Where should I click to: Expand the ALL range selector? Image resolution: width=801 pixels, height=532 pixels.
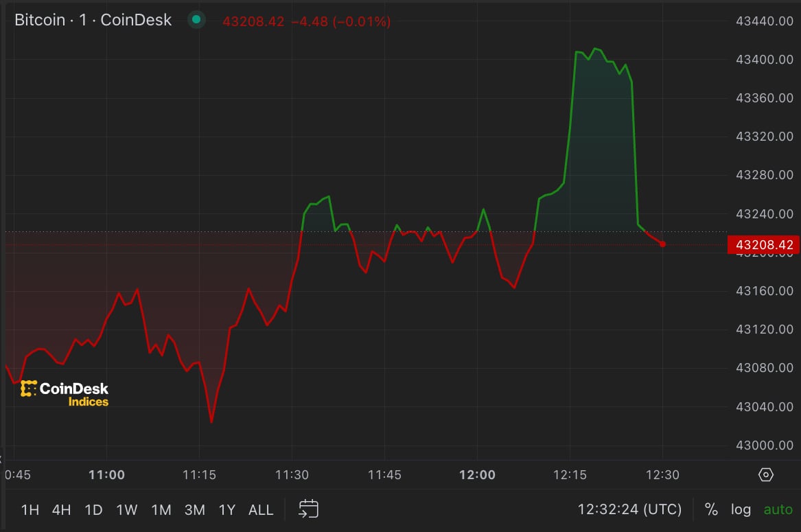(x=261, y=509)
